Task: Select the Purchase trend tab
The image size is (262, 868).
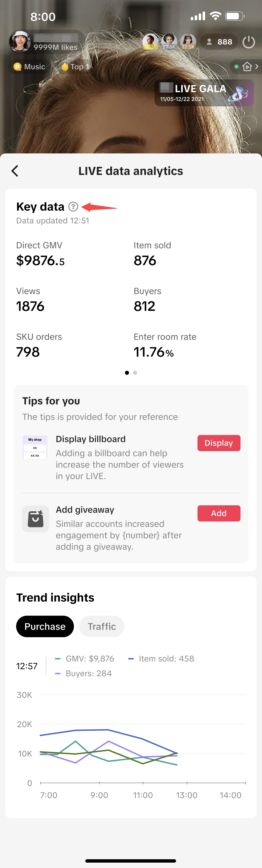Action: click(45, 626)
